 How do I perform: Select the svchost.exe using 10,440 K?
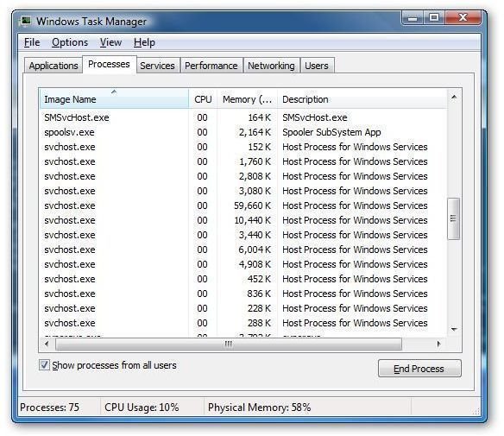point(243,220)
